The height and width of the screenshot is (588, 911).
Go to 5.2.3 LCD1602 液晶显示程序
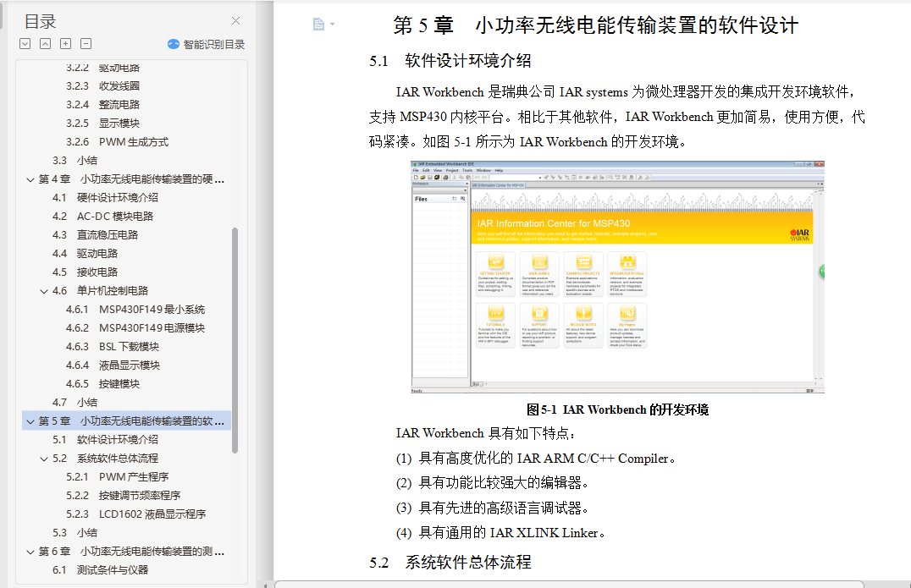[136, 514]
